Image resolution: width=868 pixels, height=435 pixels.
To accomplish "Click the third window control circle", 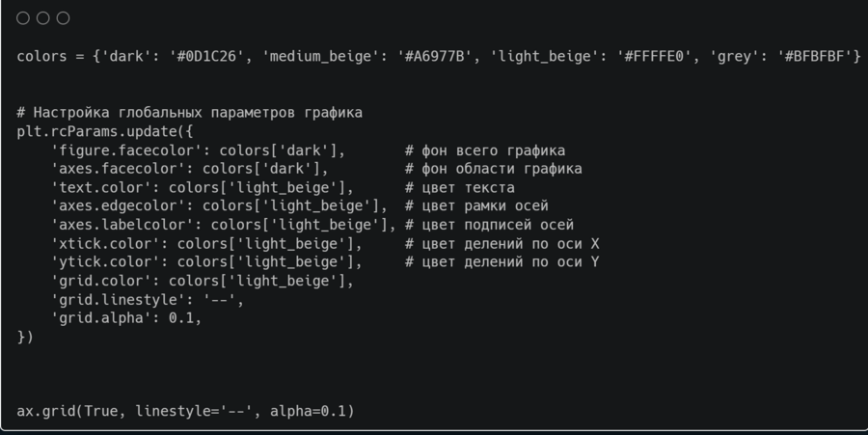I will (64, 18).
